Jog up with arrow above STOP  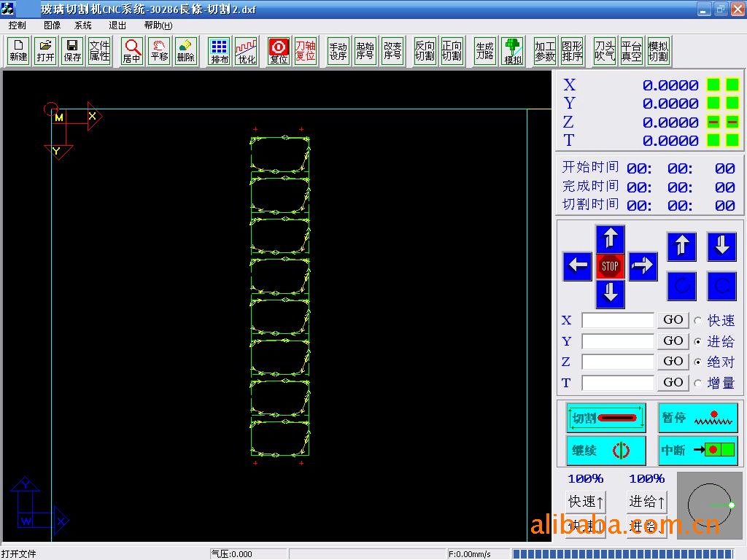611,239
